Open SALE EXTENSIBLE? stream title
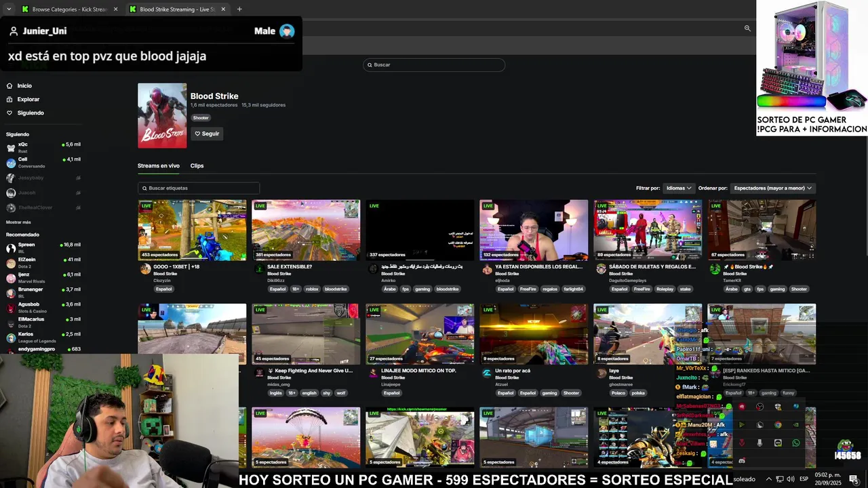The image size is (868, 488). point(290,266)
